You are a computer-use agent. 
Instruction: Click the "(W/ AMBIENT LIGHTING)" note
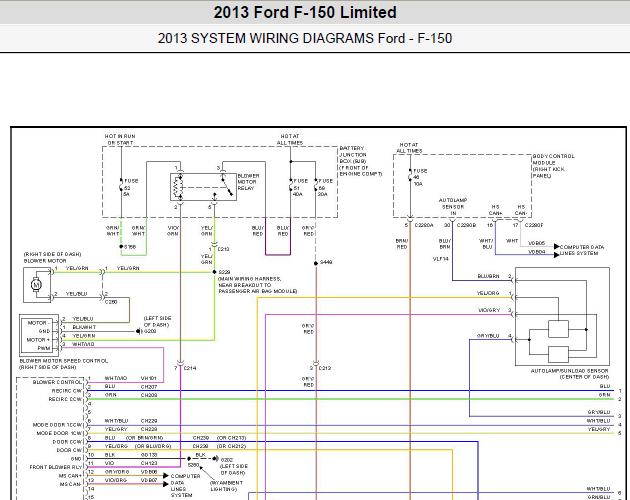[226, 486]
